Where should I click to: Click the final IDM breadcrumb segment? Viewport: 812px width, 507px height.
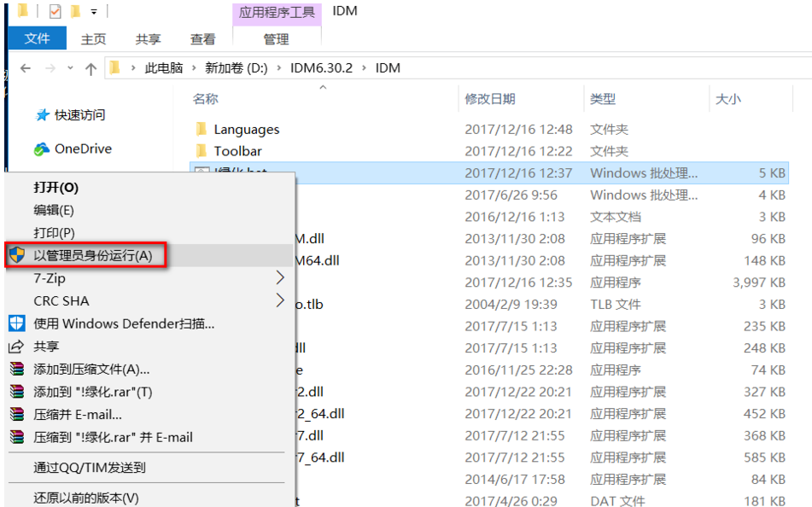click(x=388, y=67)
